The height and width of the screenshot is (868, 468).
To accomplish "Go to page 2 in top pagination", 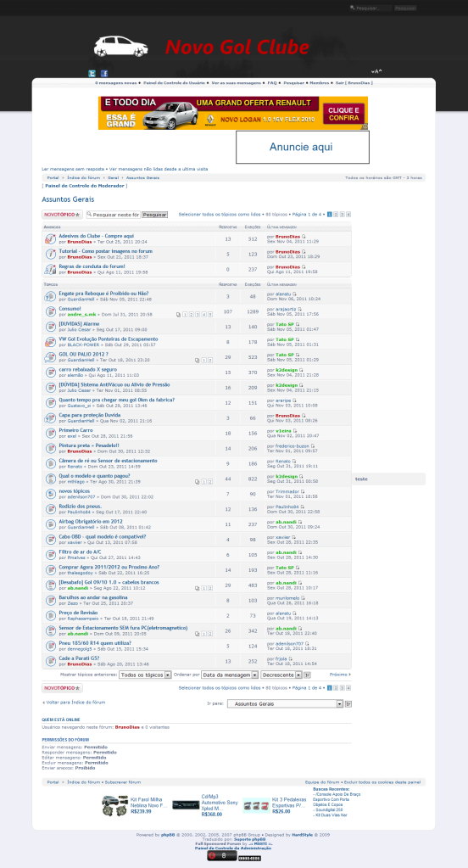I will click(336, 214).
